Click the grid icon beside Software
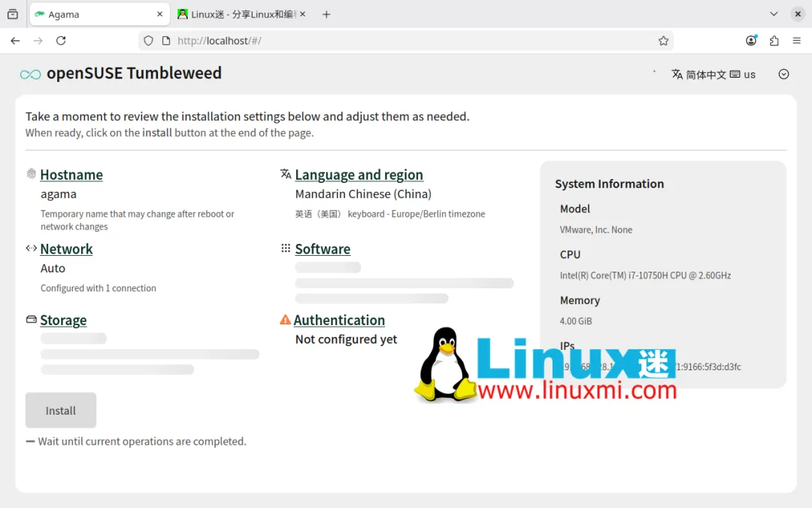 coord(286,248)
